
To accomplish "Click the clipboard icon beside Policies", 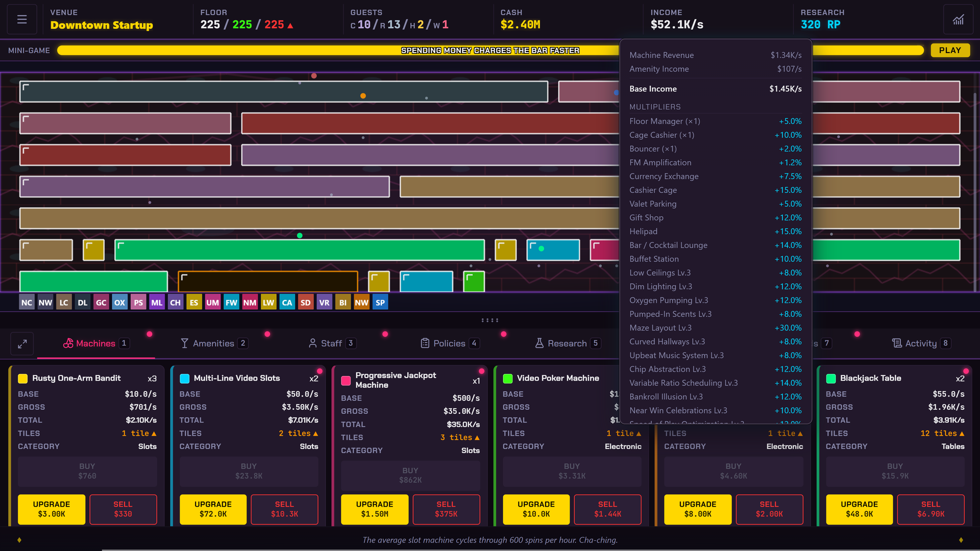I will [x=425, y=343].
